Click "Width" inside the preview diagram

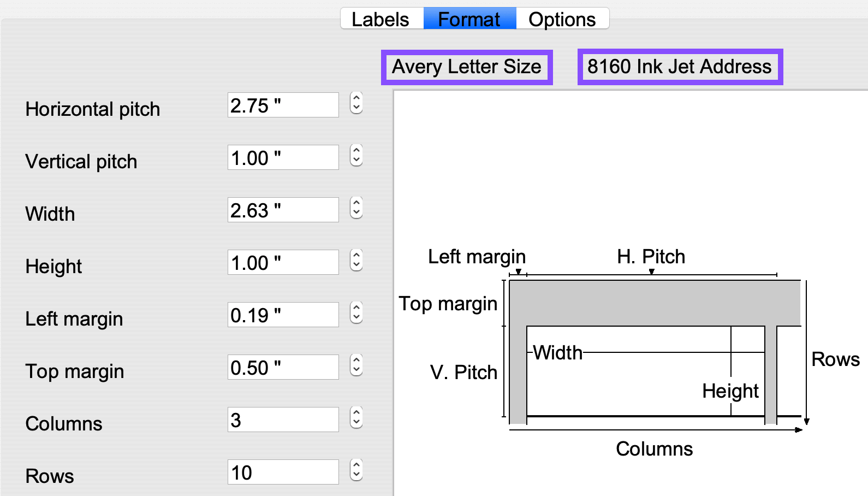tap(558, 353)
